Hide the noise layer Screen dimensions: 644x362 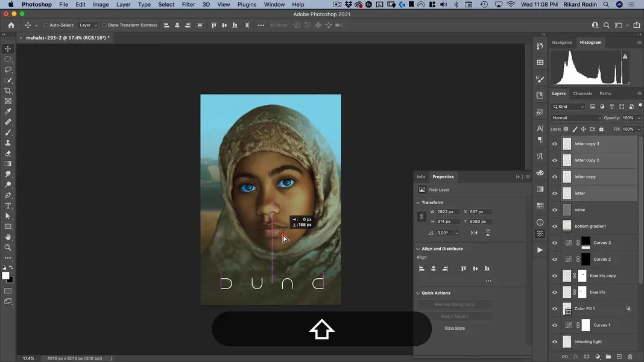[x=555, y=210]
